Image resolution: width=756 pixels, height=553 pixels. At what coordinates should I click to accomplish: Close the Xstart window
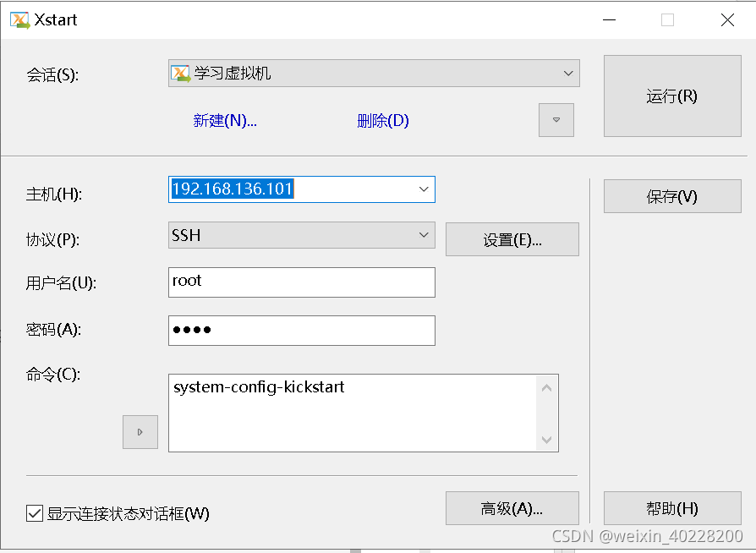[x=727, y=19]
